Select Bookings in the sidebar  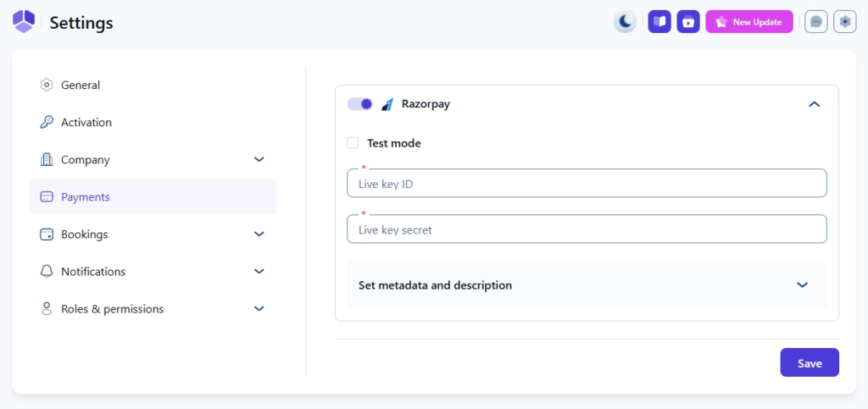[x=84, y=235]
